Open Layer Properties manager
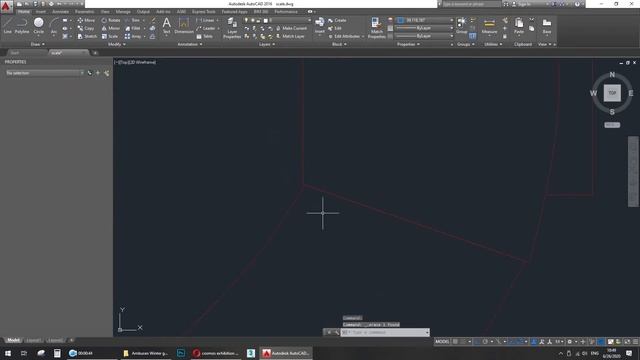This screenshot has height=360, width=640. pos(232,28)
